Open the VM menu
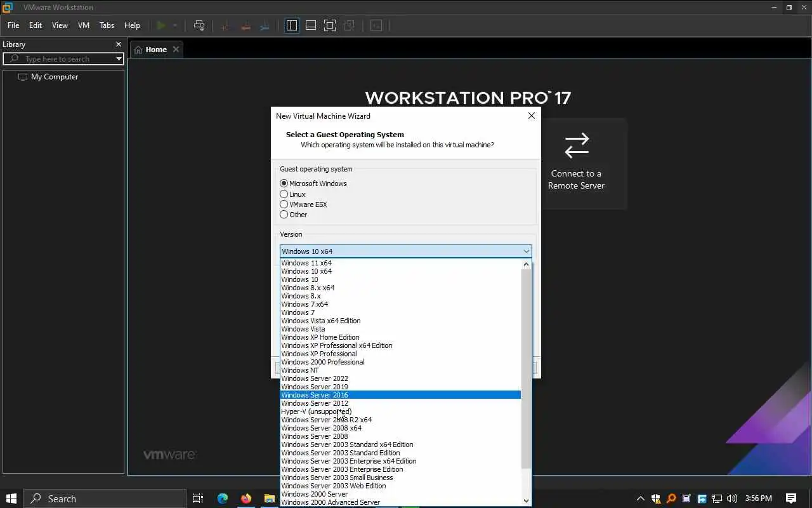Viewport: 812px width, 508px height. (84, 25)
